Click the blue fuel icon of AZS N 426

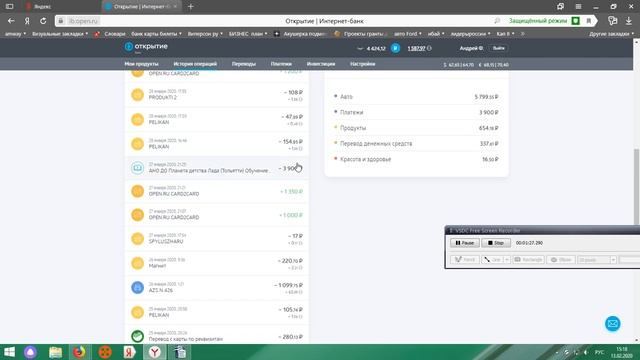(x=138, y=287)
